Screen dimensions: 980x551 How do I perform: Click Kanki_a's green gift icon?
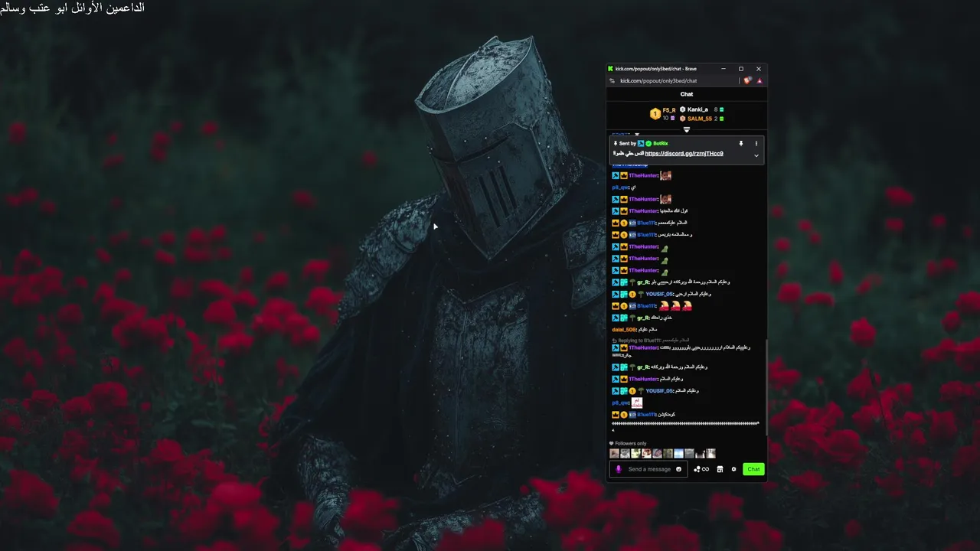(x=722, y=109)
